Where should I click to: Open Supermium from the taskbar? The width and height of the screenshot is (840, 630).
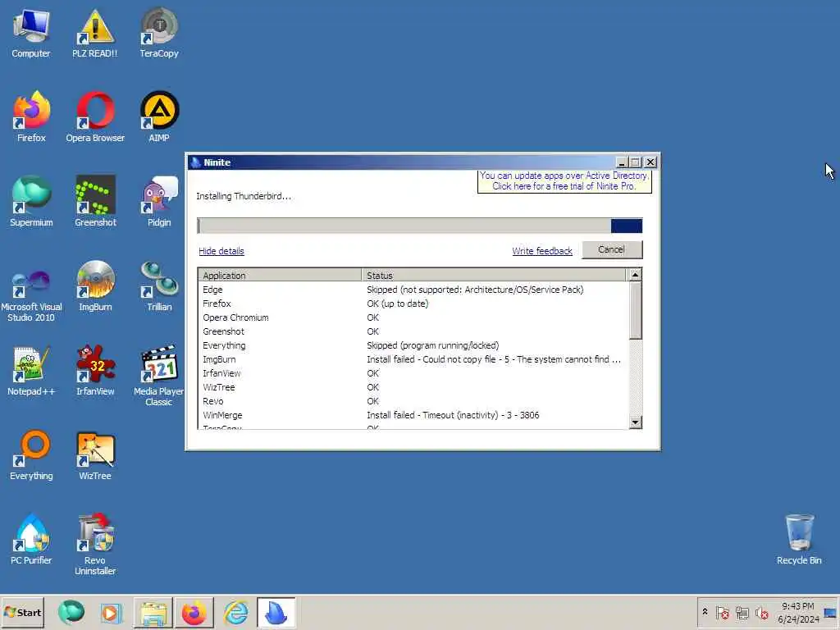click(x=71, y=612)
